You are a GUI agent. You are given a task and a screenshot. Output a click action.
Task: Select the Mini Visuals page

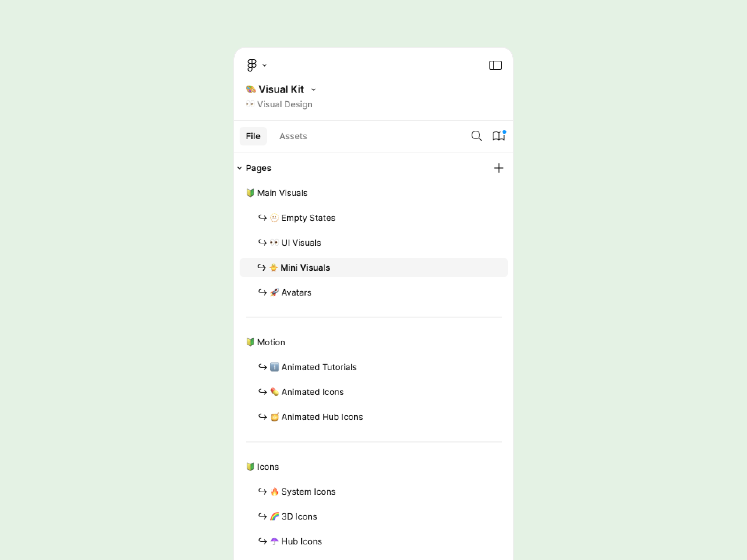pos(305,268)
